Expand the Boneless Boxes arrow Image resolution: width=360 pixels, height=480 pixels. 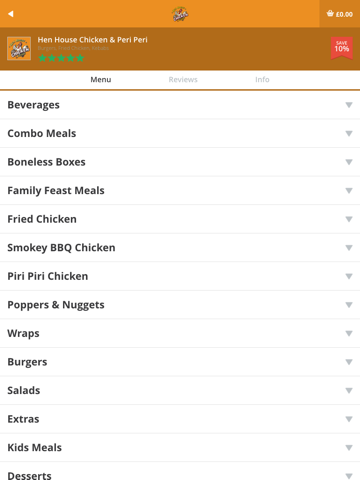(349, 162)
